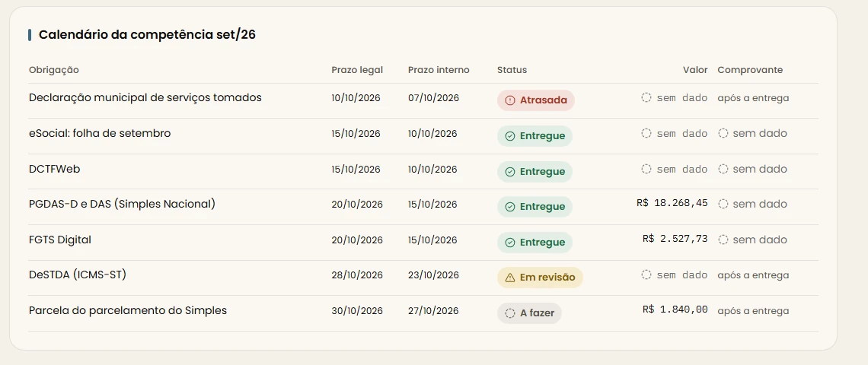868x365 pixels.
Task: Click dashed circle icon in FGTS Digital Comprovante
Action: pos(723,240)
